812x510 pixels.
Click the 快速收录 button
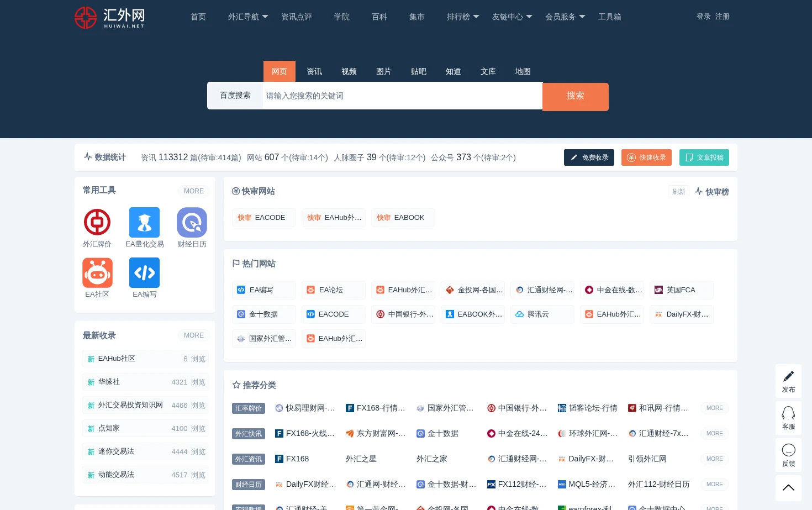646,157
